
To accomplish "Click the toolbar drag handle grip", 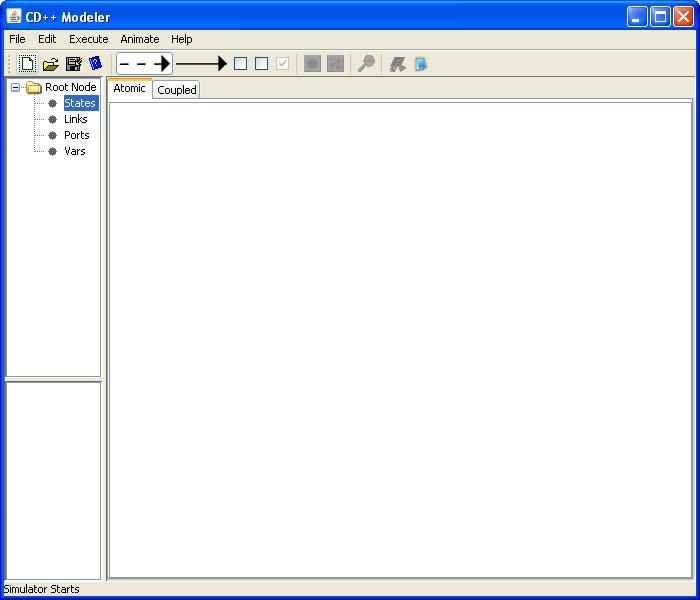I will (x=9, y=64).
